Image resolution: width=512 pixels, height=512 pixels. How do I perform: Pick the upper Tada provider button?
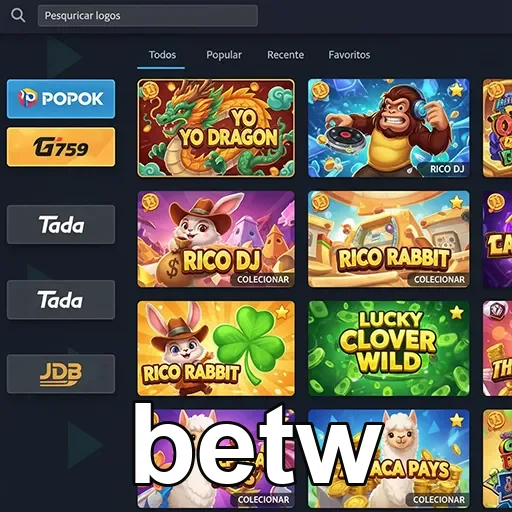click(61, 224)
